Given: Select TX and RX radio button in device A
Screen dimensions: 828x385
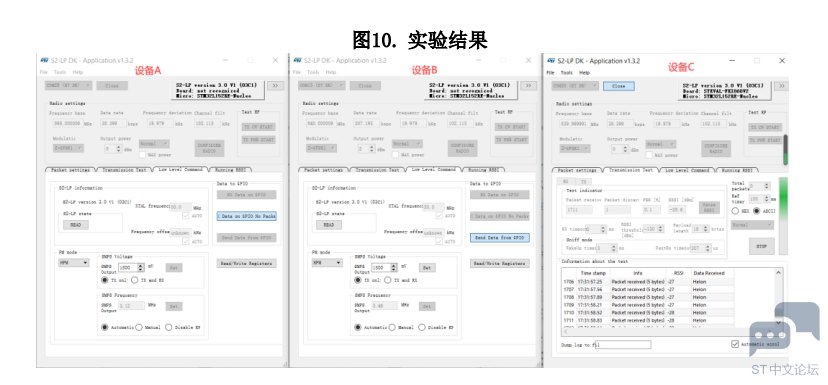Looking at the screenshot, I should click(x=135, y=280).
